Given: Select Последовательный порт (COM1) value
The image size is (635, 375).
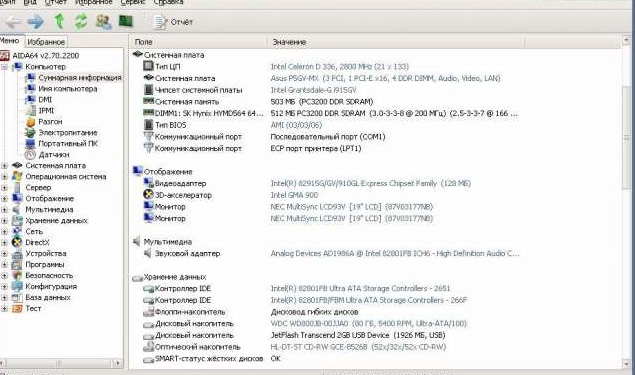Looking at the screenshot, I should (x=328, y=137).
